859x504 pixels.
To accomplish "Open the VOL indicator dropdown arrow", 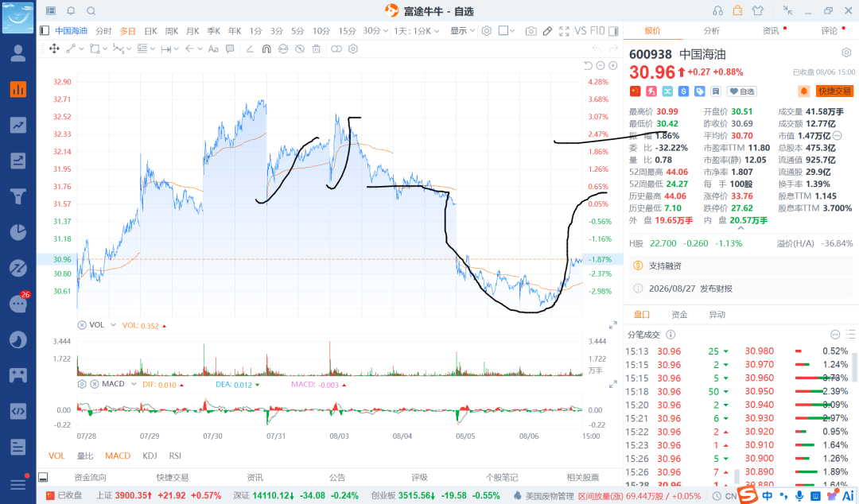I will [x=114, y=325].
